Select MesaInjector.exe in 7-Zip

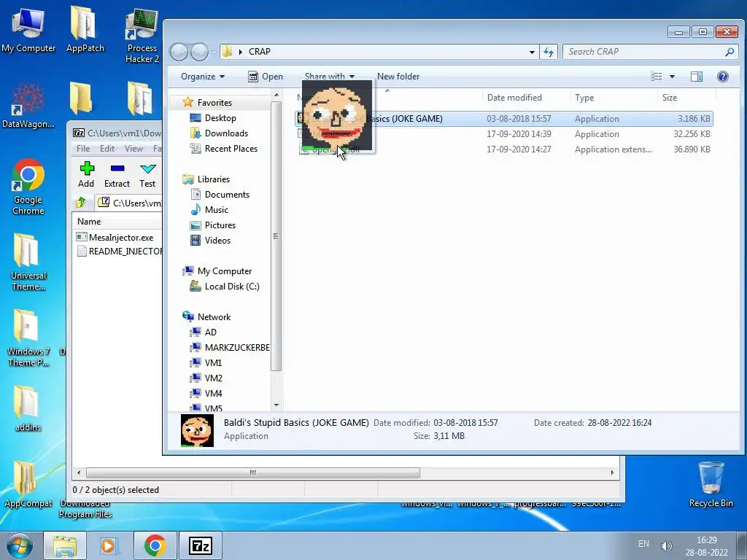(x=121, y=237)
